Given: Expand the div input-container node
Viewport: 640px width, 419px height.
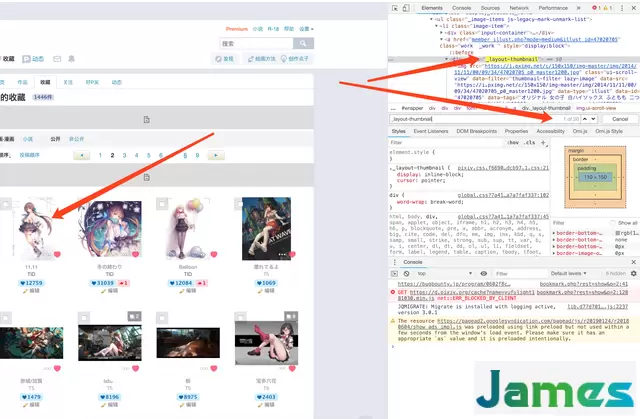Looking at the screenshot, I should tap(441, 33).
